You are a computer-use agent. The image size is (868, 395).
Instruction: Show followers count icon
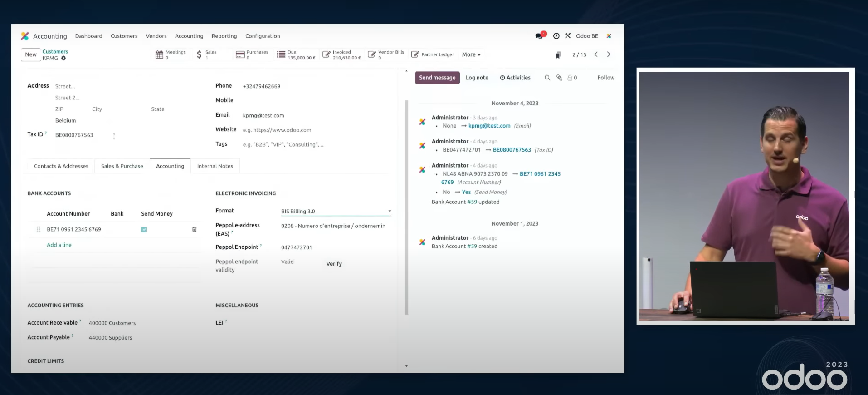572,78
